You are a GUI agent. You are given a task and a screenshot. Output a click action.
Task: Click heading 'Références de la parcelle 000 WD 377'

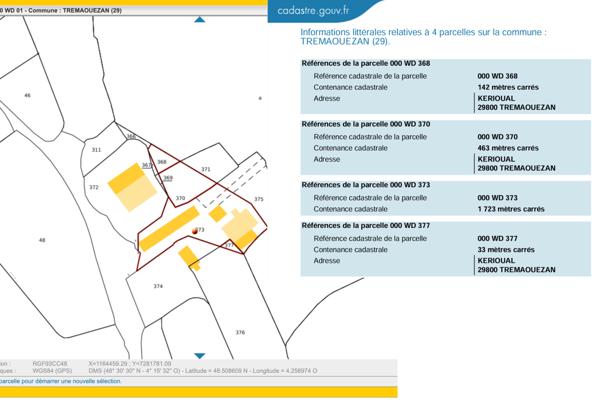(x=366, y=225)
